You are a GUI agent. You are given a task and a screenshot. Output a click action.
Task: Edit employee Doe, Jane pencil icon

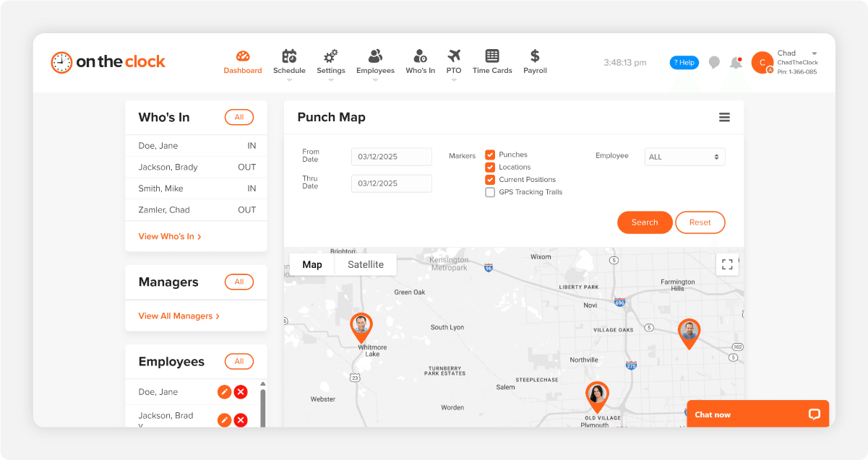pos(224,392)
